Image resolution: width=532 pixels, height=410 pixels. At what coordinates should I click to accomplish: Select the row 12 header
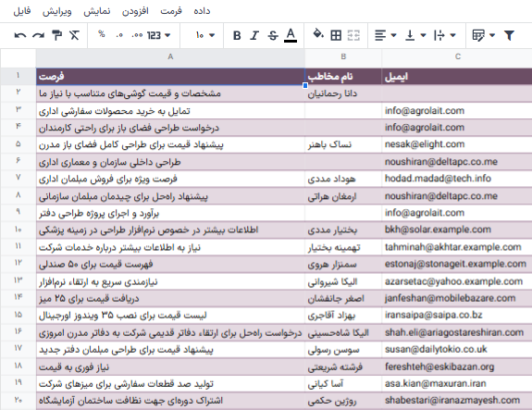click(18, 264)
